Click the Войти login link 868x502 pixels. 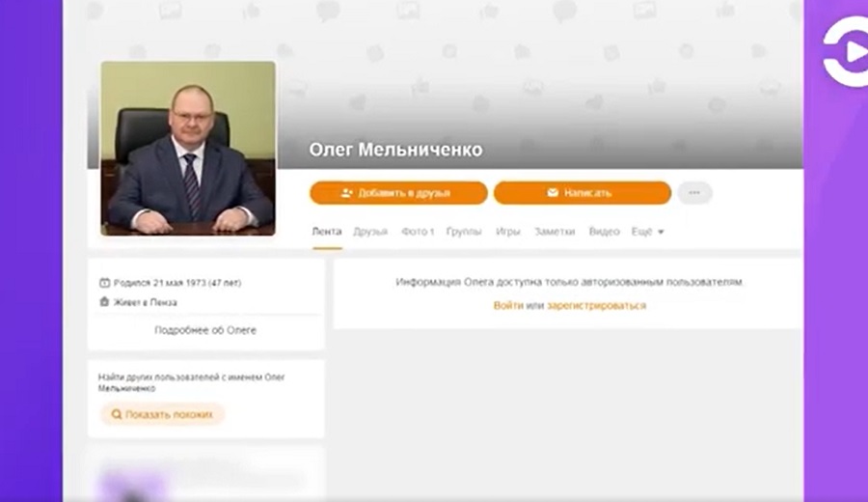[x=508, y=305]
